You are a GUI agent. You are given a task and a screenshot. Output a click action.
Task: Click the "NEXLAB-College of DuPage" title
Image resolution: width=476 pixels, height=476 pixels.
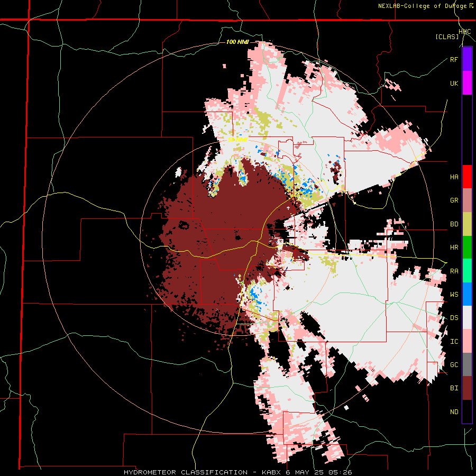tap(423, 6)
